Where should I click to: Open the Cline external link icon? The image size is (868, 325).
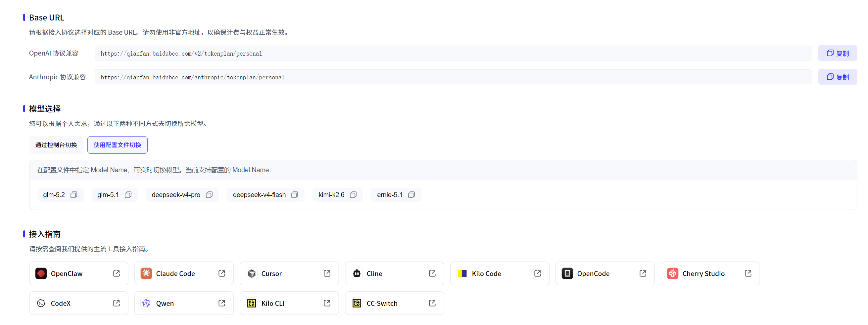click(x=432, y=273)
